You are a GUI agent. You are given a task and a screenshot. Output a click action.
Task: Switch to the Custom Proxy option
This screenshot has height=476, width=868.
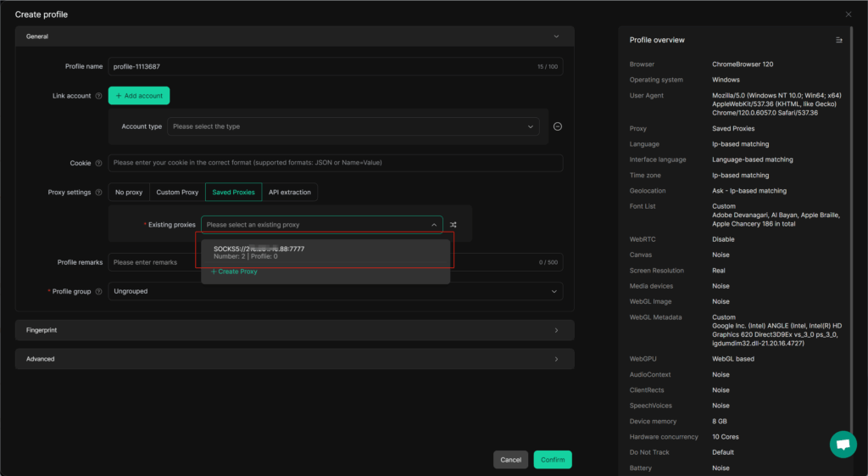(177, 193)
